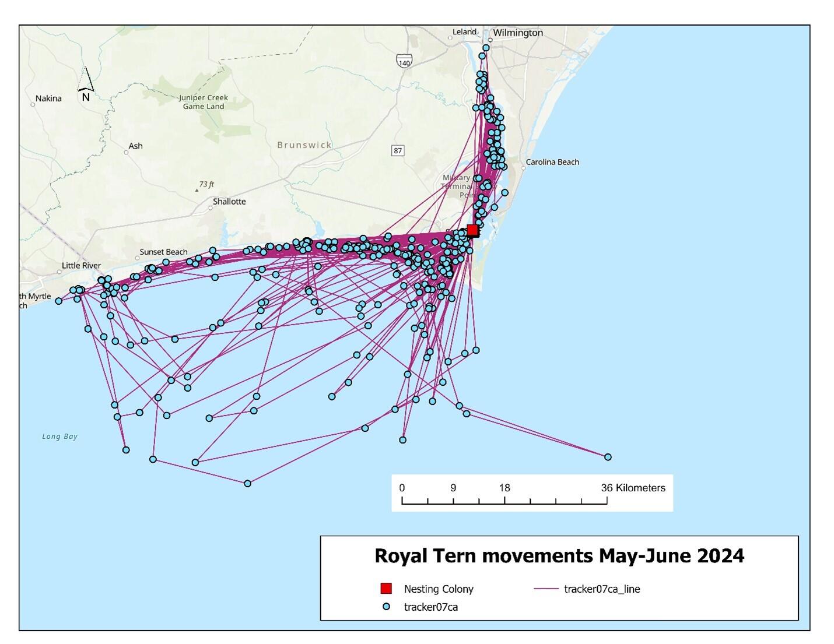Click the Nesting Colony legend text
834x644 pixels.
tap(439, 589)
